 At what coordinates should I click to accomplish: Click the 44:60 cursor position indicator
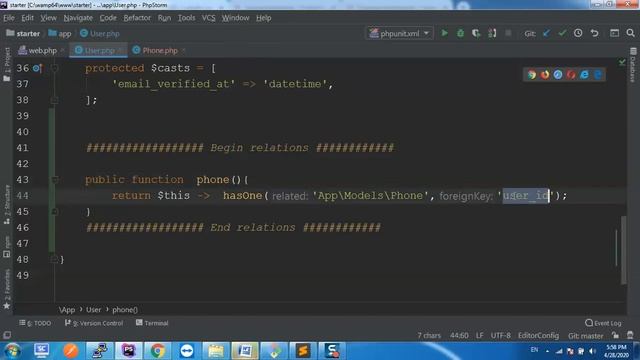click(x=459, y=336)
